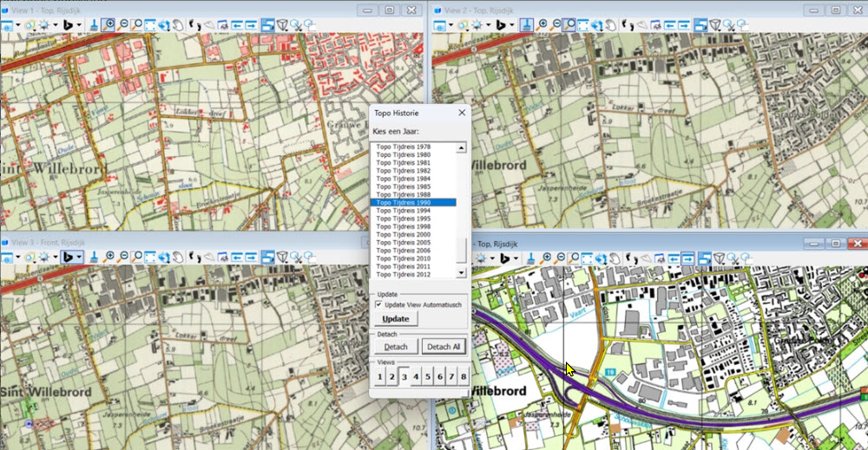Screen dimensions: 868x450
Task: Activate Pan View hand in View 3
Action: pyautogui.click(x=179, y=258)
